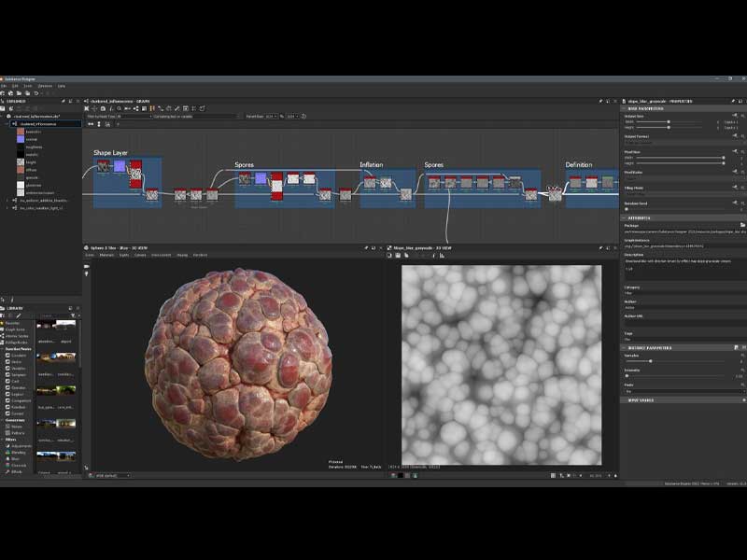
Task: Select the Noises category in Library
Action: (16, 426)
